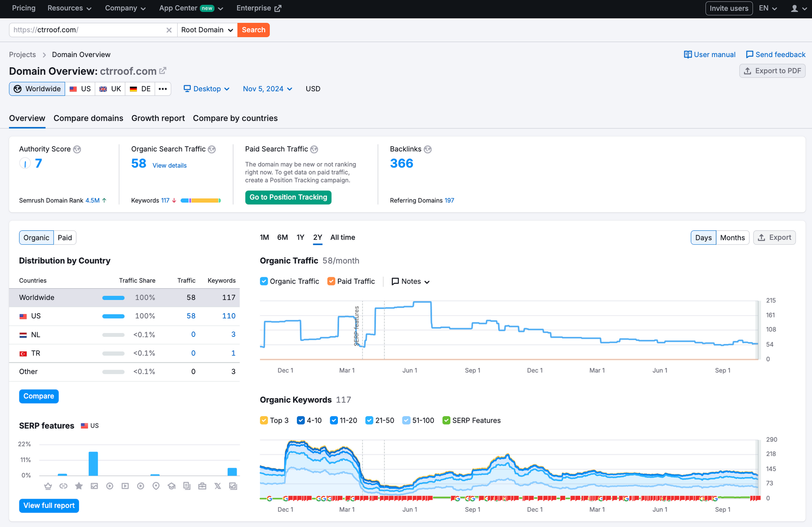Select the graduation cap knowledge icon
The image size is (812, 527).
(x=171, y=486)
